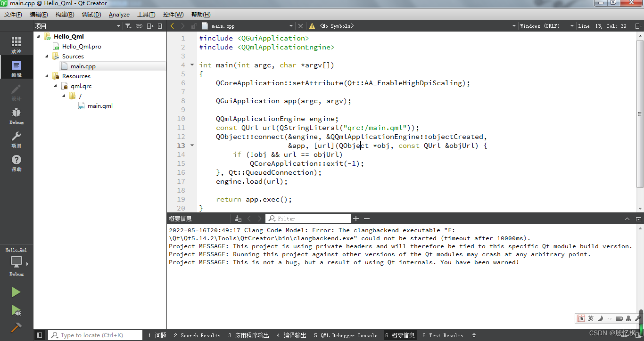The image size is (644, 341).
Task: Show the 6 概要信息 pane
Action: point(400,335)
